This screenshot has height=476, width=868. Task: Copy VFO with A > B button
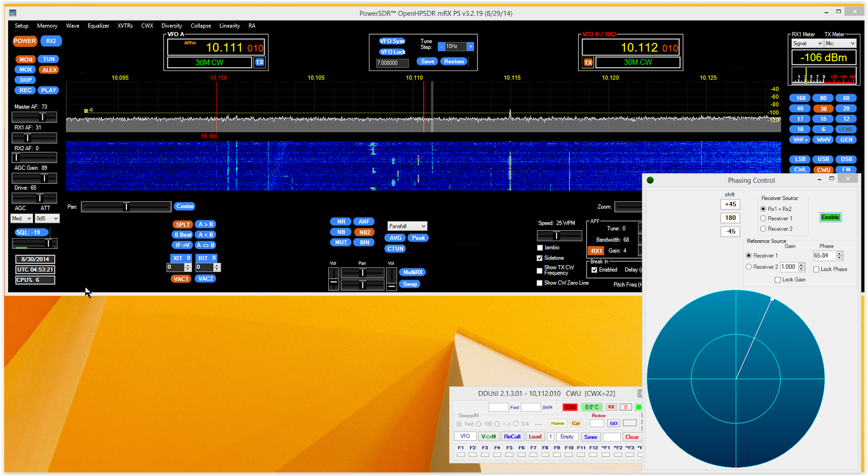click(x=206, y=224)
